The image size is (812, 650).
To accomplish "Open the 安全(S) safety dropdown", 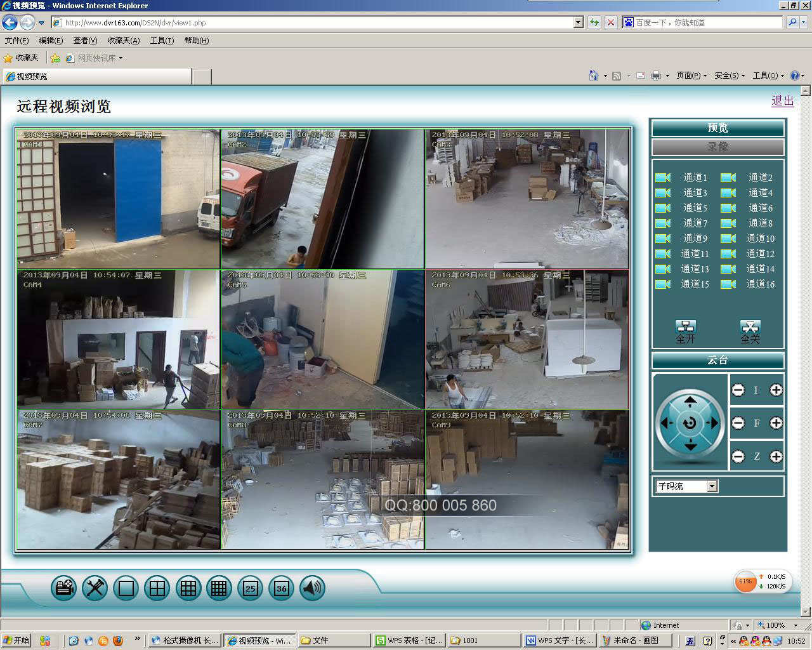I will (x=730, y=76).
